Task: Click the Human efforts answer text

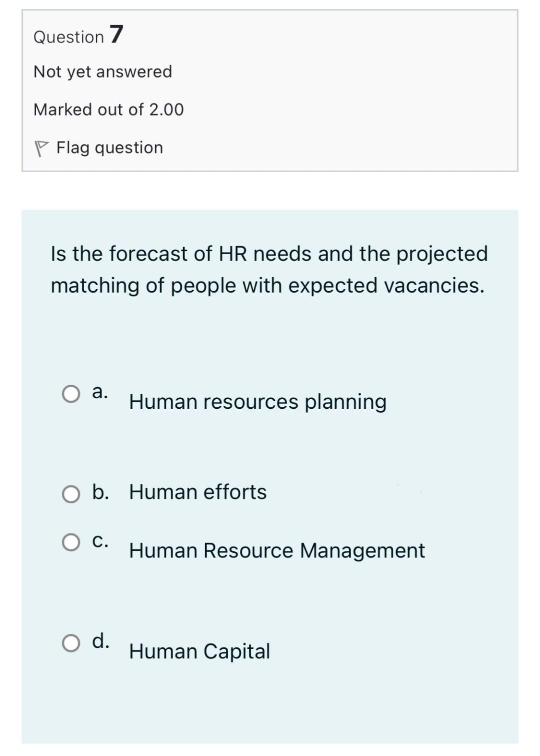Action: [197, 492]
